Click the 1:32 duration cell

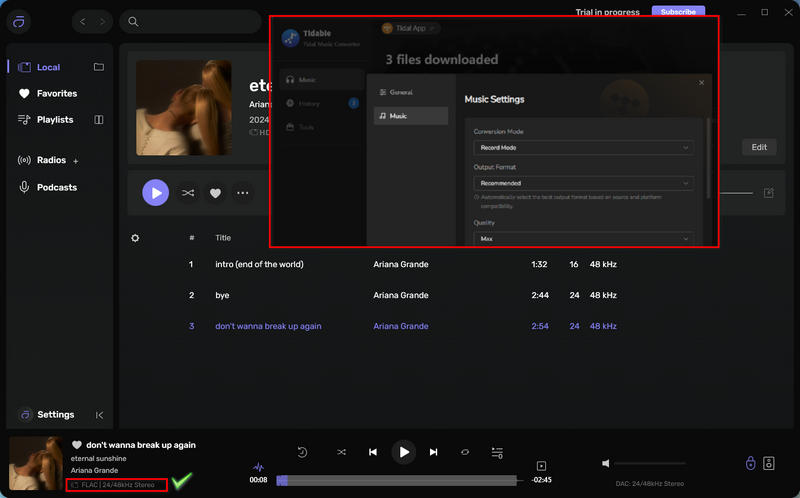[539, 264]
